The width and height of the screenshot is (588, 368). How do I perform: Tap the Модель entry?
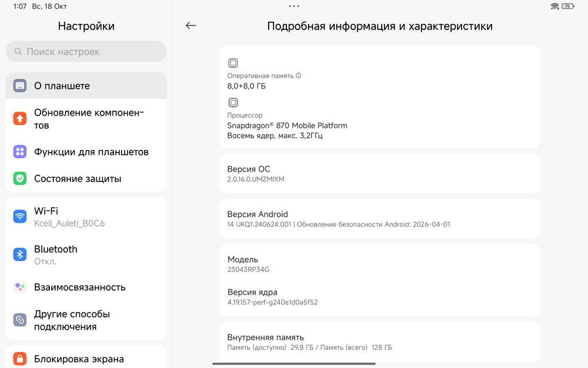(379, 264)
